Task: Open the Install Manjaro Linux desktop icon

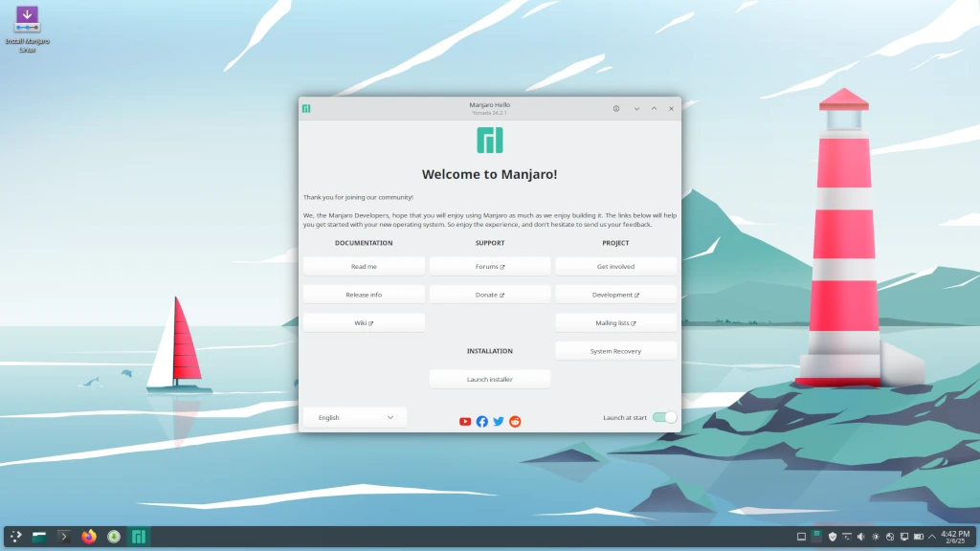Action: (27, 30)
